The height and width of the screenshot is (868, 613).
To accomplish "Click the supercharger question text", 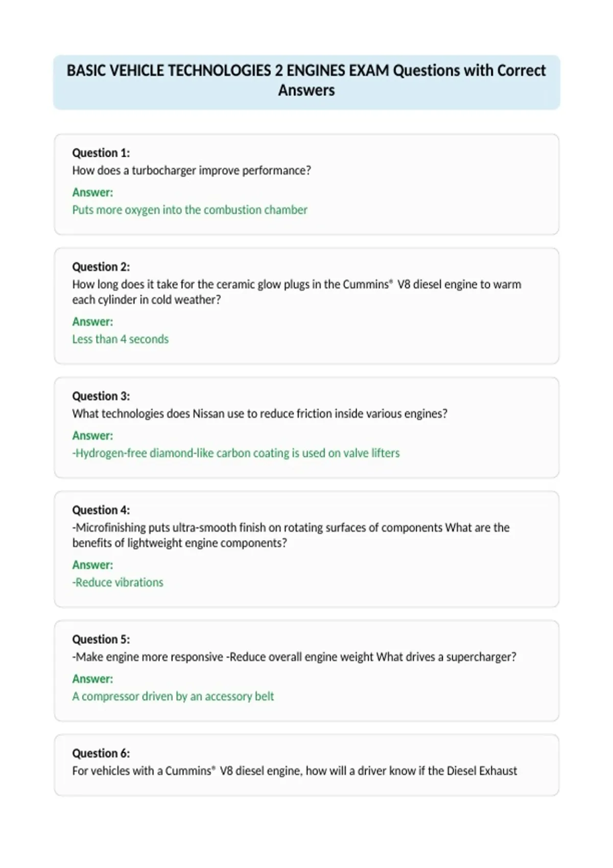I will tap(294, 657).
